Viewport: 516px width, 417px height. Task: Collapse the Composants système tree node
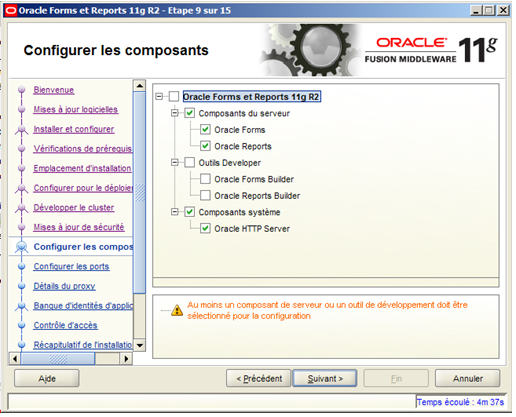tap(175, 212)
